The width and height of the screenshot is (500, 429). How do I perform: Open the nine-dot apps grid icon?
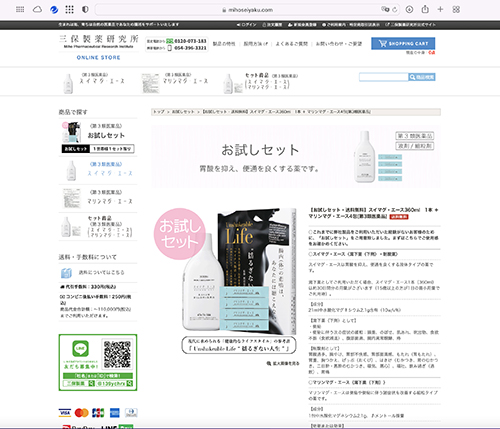point(69,10)
